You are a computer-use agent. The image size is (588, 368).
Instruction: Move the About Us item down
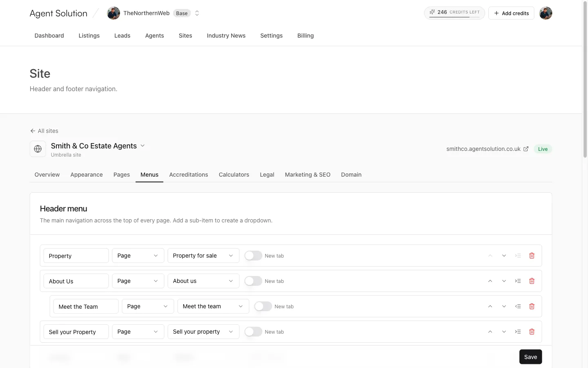tap(504, 281)
